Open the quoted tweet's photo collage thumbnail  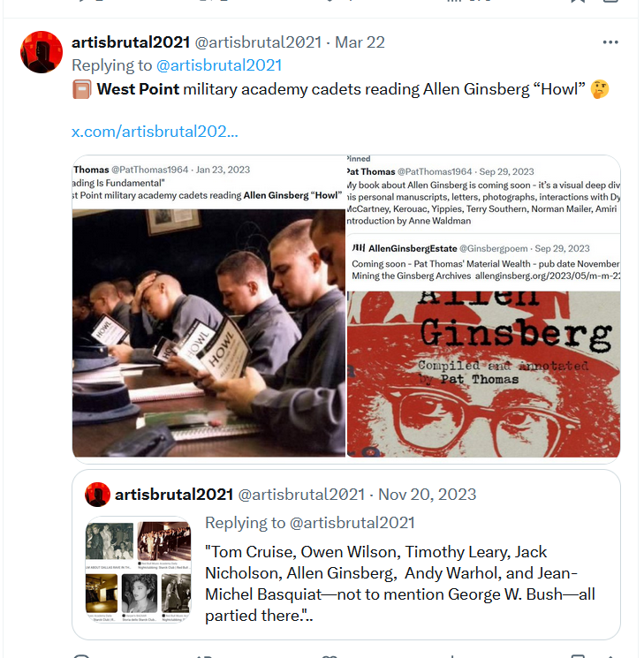(138, 570)
